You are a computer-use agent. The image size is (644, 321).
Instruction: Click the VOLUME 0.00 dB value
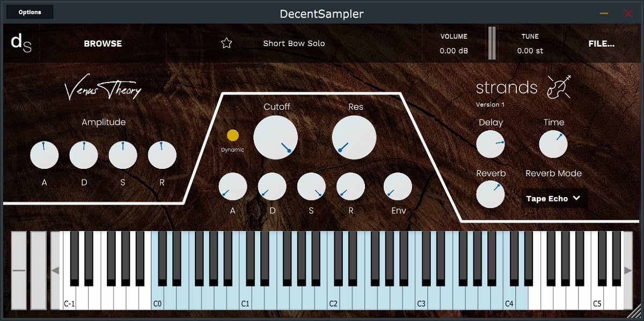click(x=453, y=51)
